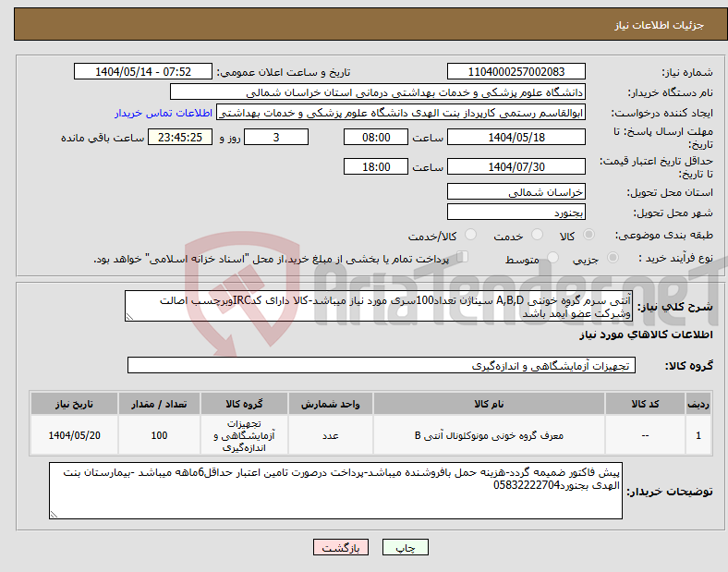Click the resize handle of description textarea
Screen dimensions: 728x572
[x=129, y=317]
